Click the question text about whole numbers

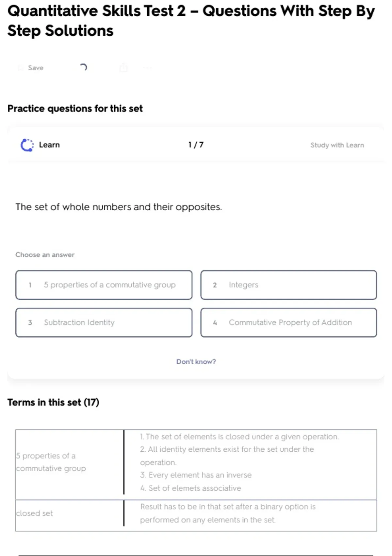119,207
